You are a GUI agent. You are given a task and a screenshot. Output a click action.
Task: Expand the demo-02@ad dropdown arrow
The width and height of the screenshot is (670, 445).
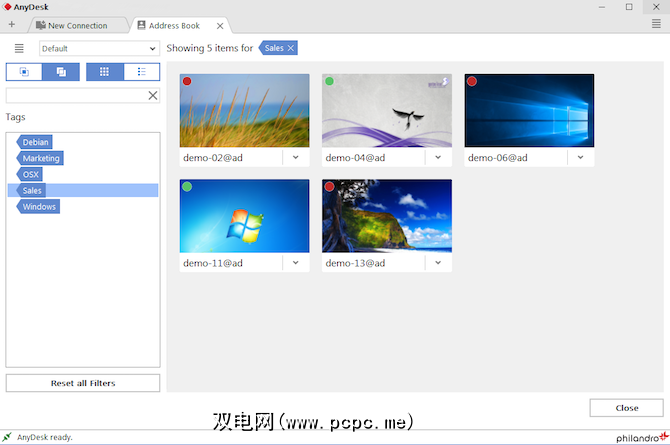[296, 157]
